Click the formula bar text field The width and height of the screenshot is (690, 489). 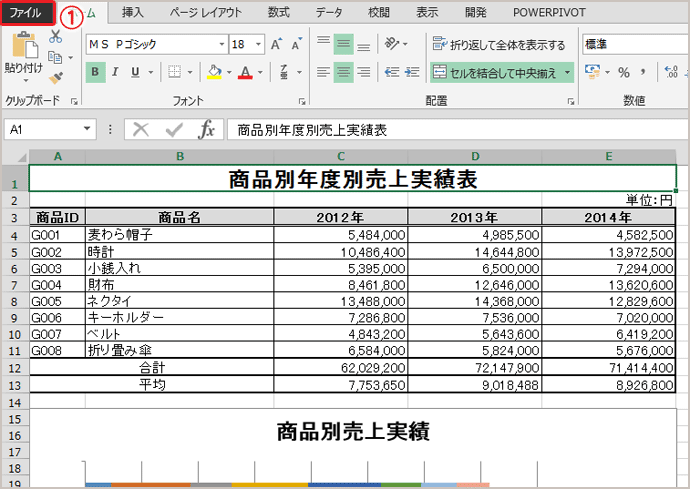click(x=458, y=130)
